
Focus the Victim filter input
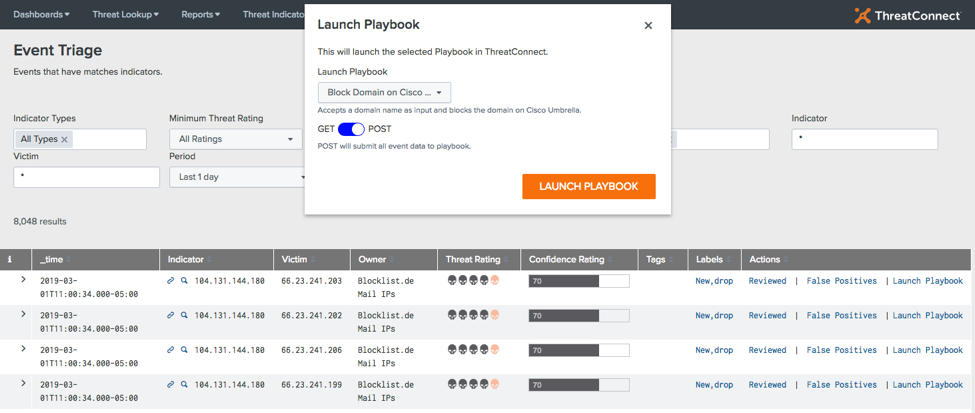click(86, 177)
